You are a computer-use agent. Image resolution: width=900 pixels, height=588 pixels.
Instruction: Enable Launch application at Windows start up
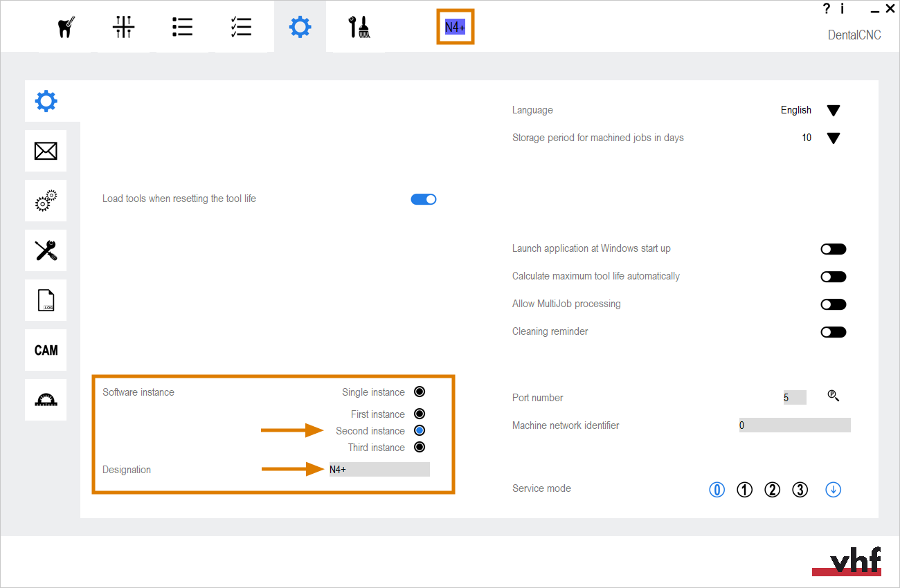(x=834, y=249)
